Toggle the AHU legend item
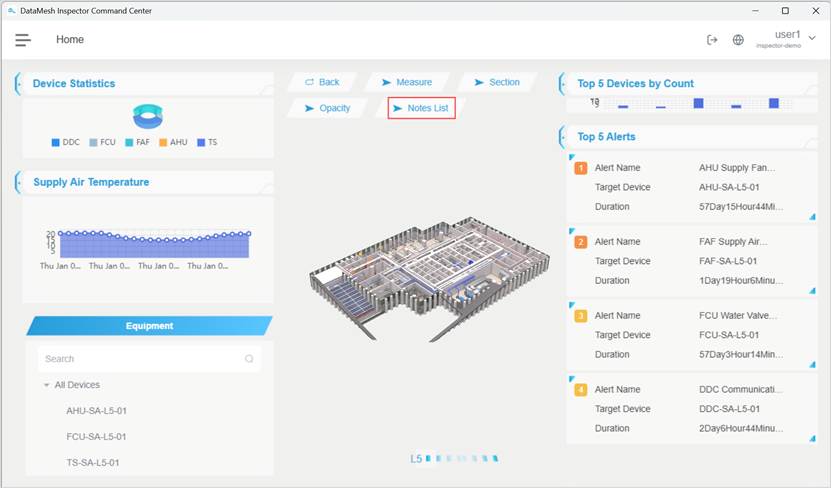831x488 pixels. pyautogui.click(x=172, y=142)
